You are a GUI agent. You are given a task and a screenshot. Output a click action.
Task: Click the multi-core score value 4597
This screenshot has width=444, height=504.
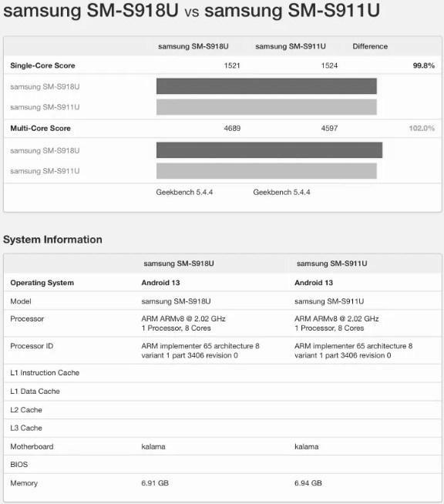[x=329, y=128]
